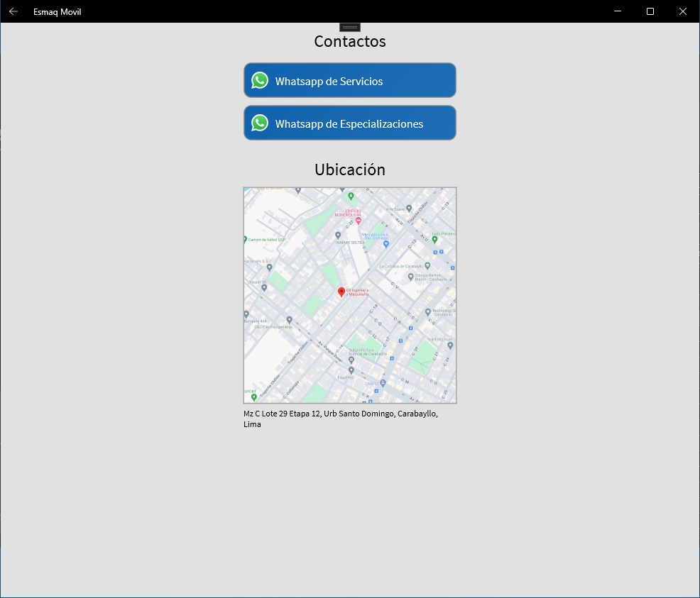Click the Contactos heading
Screen dimensions: 700x598
(x=349, y=41)
